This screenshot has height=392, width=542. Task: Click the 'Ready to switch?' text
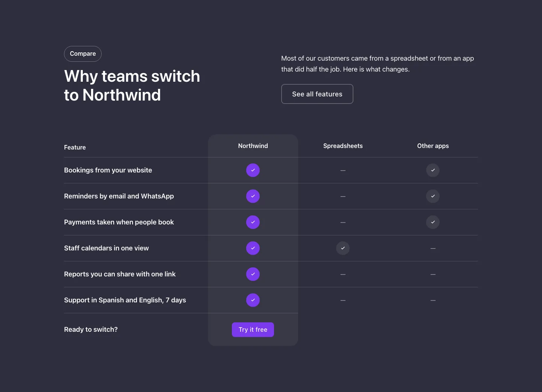tap(91, 329)
